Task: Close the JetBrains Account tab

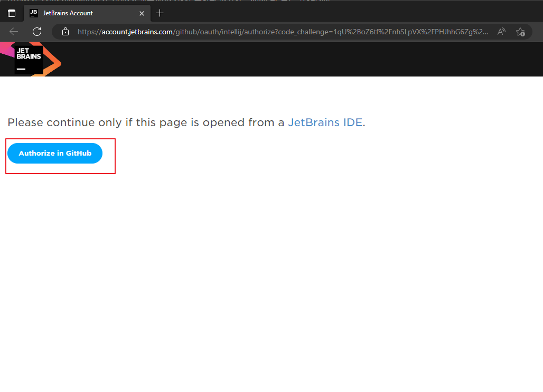Action: (x=142, y=14)
